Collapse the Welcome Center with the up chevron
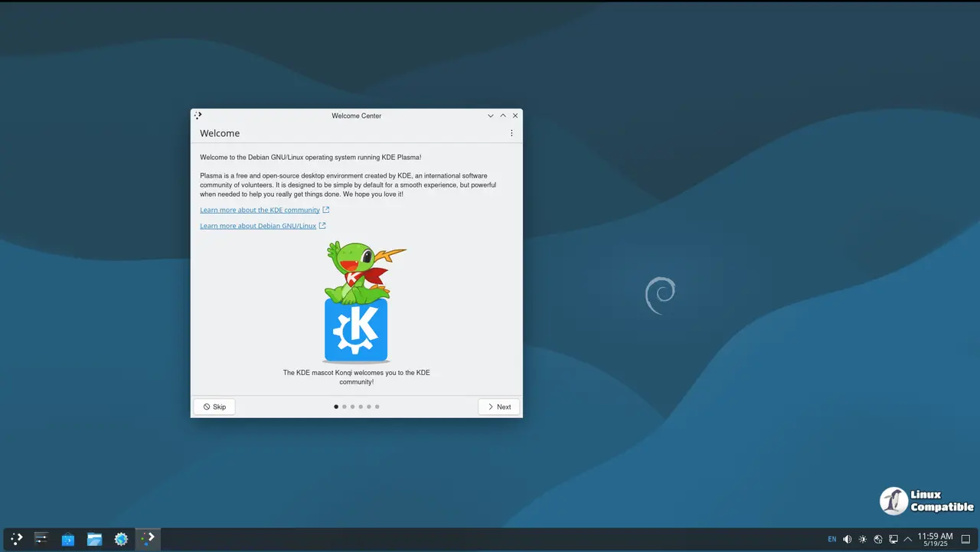 (502, 116)
